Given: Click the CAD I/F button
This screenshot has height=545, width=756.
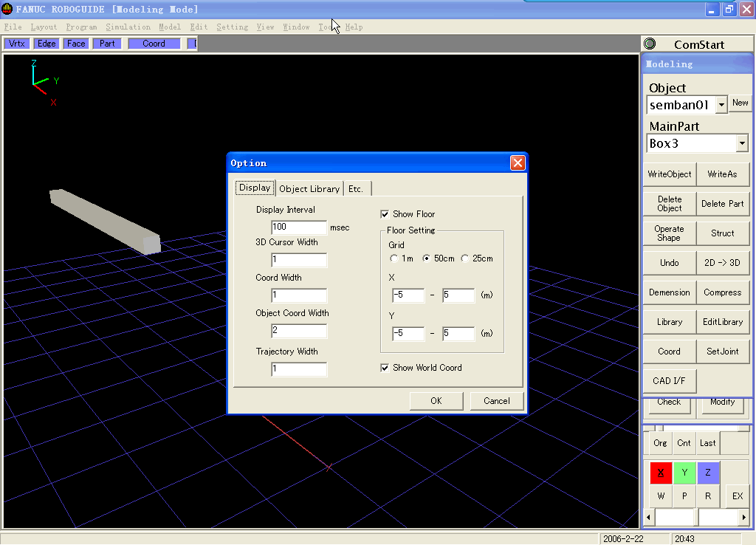Looking at the screenshot, I should tap(669, 381).
